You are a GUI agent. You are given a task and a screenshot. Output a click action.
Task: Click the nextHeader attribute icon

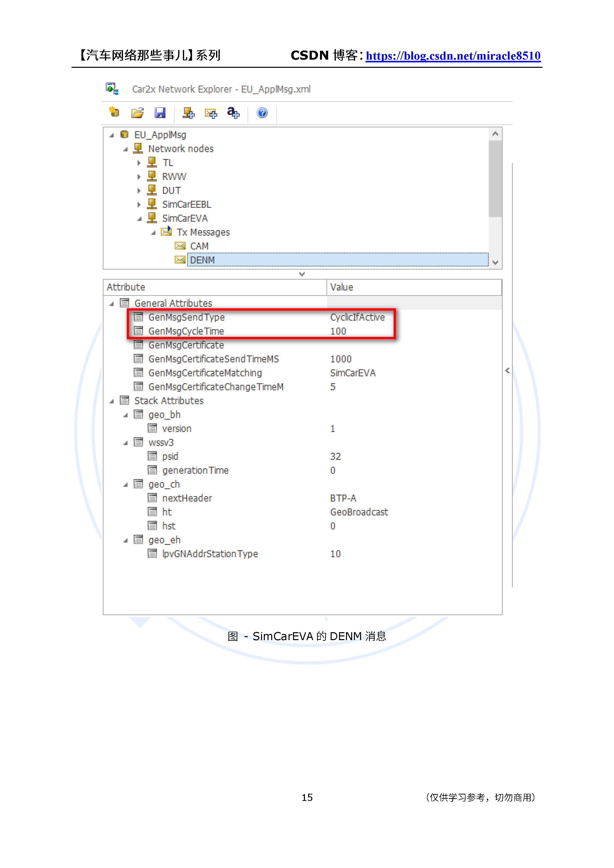[x=152, y=498]
